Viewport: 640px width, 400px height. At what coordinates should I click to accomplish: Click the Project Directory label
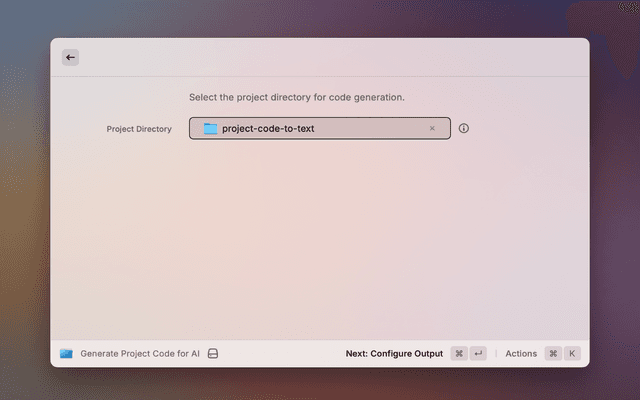tap(139, 128)
